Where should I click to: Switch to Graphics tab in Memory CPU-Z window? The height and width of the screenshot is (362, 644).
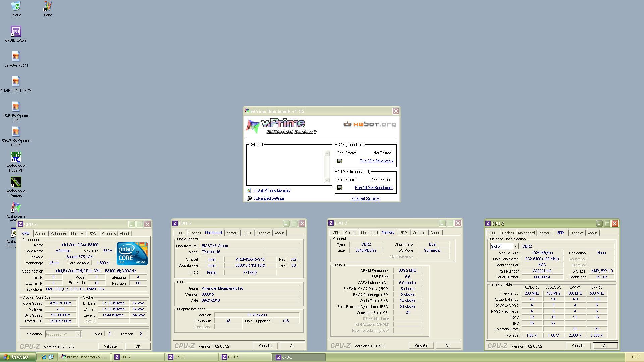419,233
